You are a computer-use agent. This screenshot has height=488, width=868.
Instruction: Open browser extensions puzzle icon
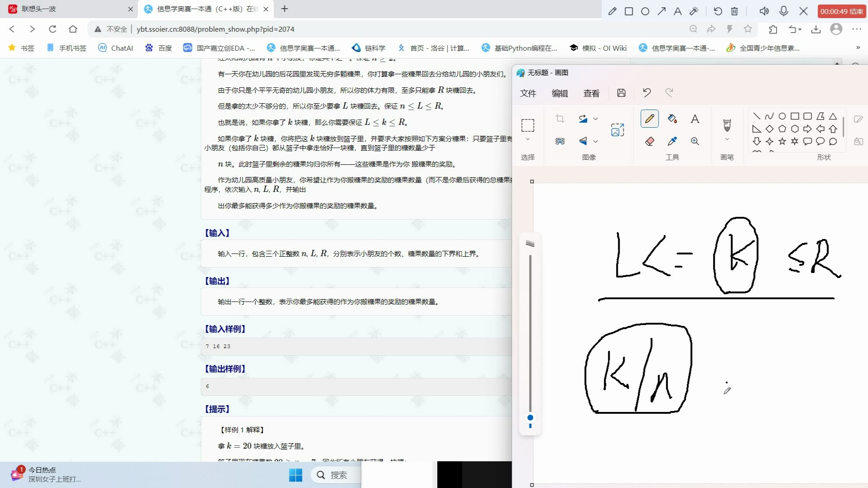click(773, 29)
